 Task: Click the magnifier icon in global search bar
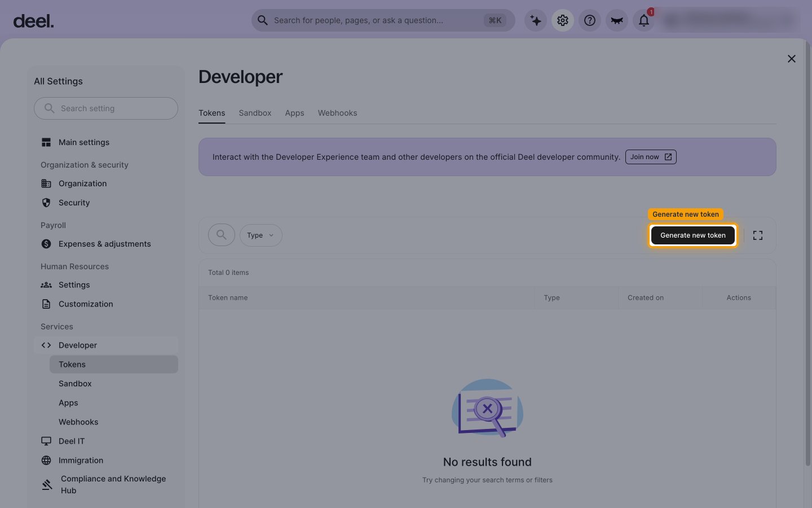point(263,20)
